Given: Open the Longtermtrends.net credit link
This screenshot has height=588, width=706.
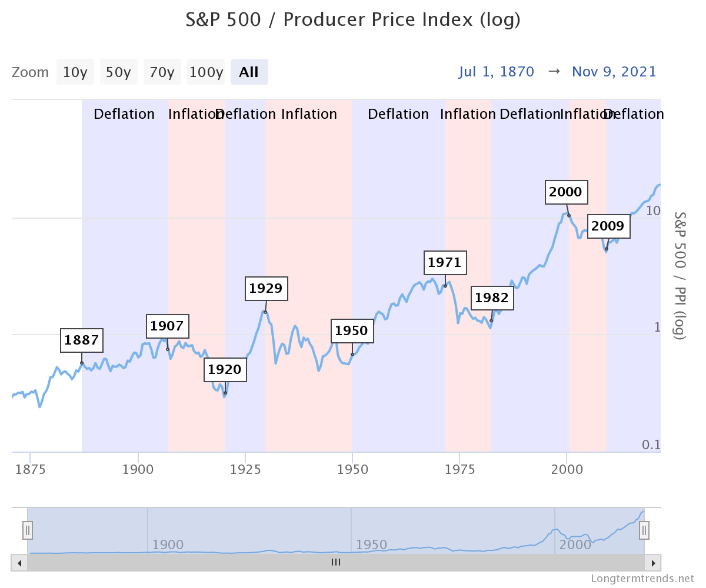Looking at the screenshot, I should tap(642, 579).
